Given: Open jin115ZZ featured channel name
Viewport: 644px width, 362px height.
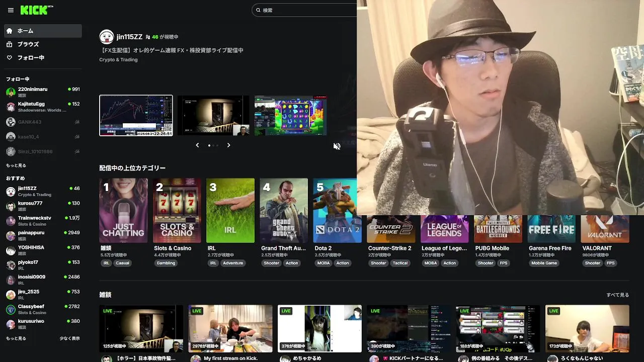Looking at the screenshot, I should [129, 37].
